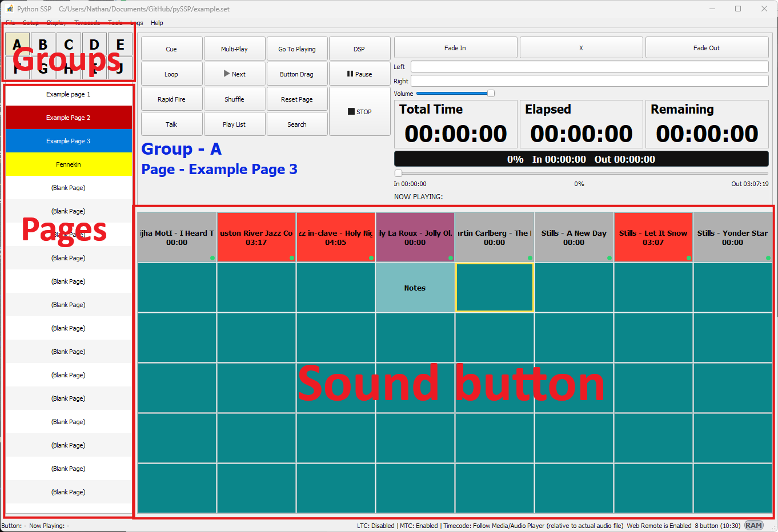Select the Fennekin page
Viewport: 778px width, 532px height.
(x=69, y=164)
